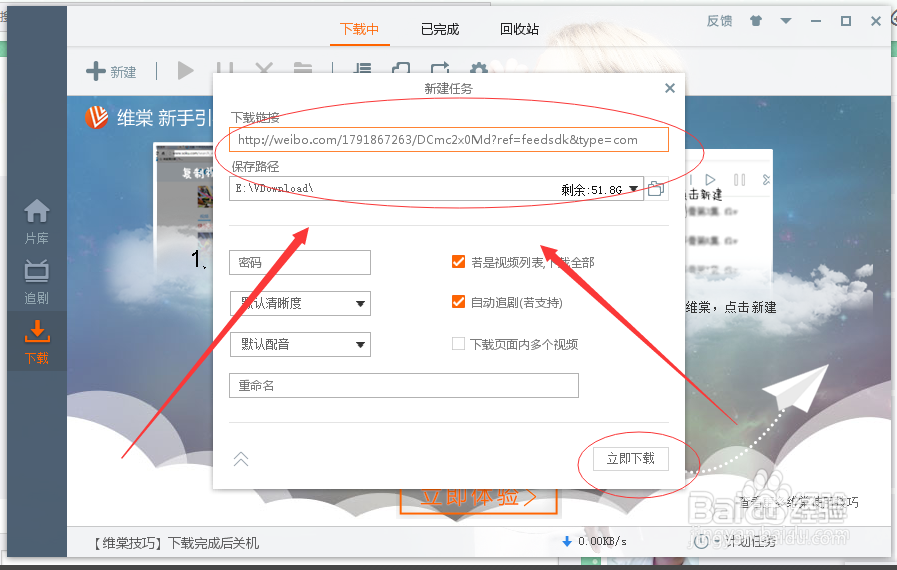This screenshot has width=897, height=570.
Task: Close the 新建任务 dialog
Action: tap(670, 88)
